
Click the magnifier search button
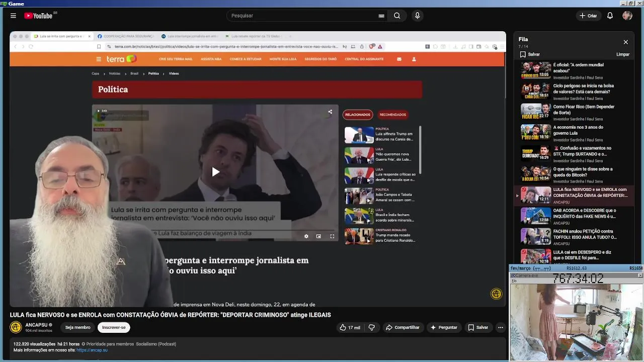(x=397, y=16)
